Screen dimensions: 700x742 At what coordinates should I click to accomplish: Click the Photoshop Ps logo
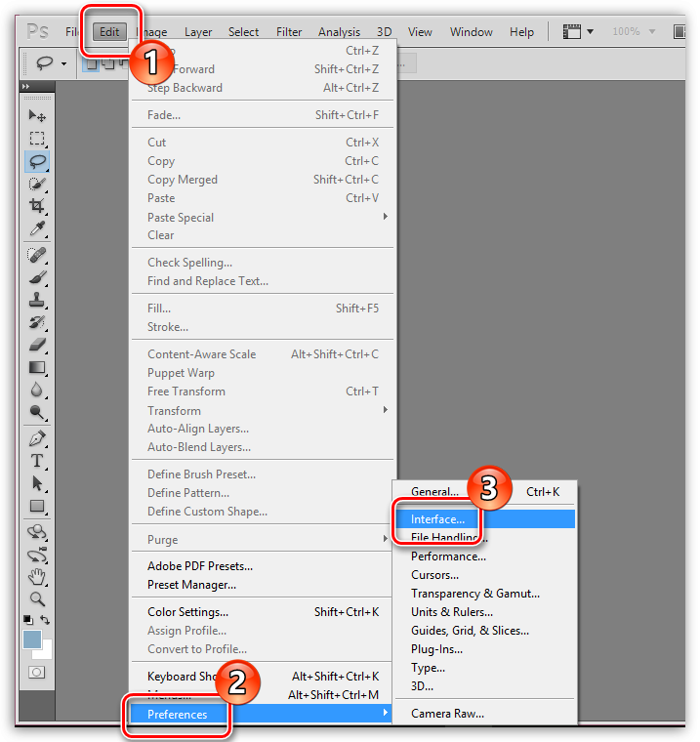[x=37, y=31]
